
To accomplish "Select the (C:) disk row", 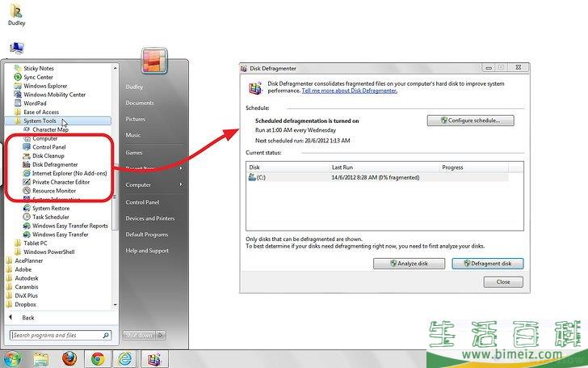I will click(378, 177).
